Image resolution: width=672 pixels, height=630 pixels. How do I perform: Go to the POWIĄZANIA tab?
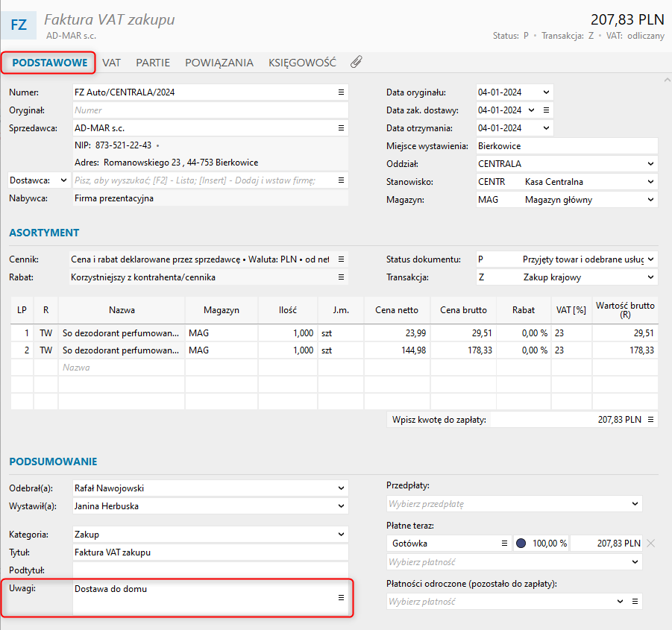(219, 63)
